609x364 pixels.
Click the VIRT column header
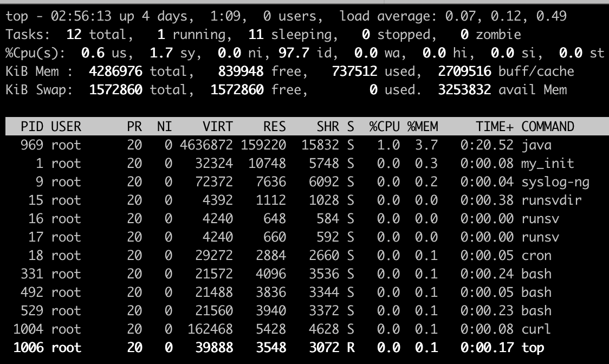[x=217, y=127]
